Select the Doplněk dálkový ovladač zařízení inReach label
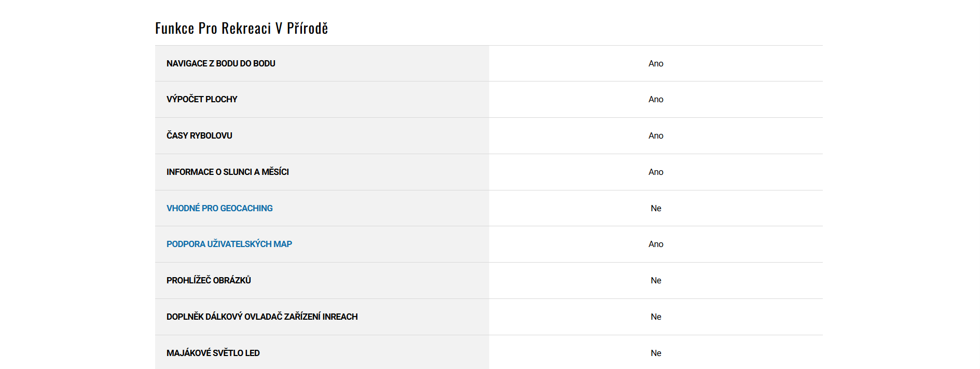This screenshot has height=369, width=980. click(262, 317)
